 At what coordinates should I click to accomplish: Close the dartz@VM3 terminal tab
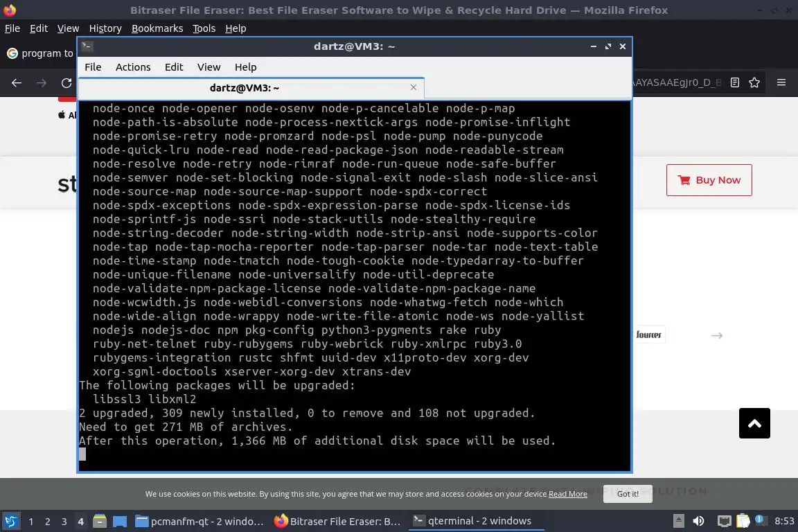[x=414, y=87]
